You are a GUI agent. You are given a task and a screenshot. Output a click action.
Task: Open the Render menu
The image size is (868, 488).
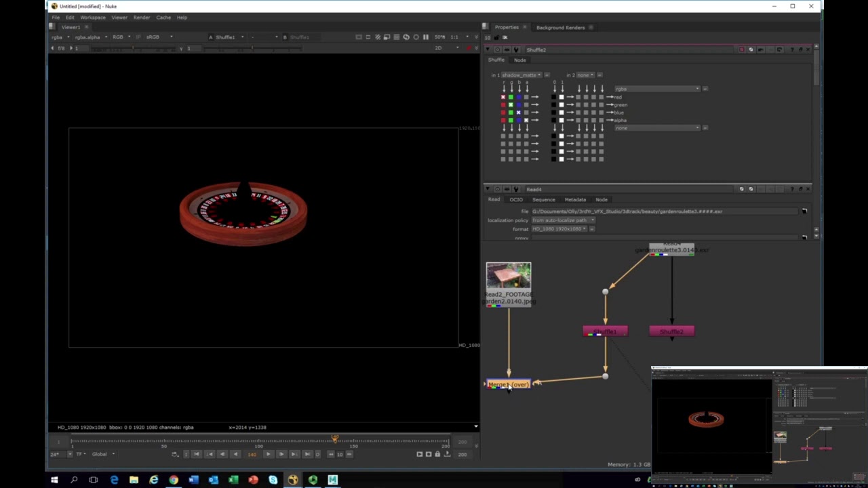click(x=142, y=17)
